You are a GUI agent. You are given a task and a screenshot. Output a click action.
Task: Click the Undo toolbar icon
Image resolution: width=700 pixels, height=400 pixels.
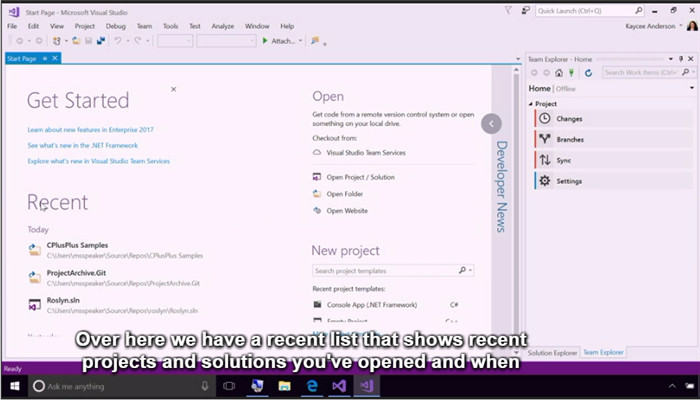[118, 41]
